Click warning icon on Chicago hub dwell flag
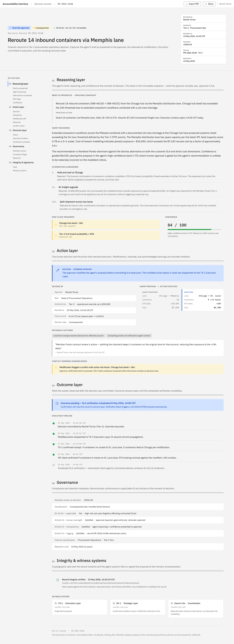Screen dimensions: 234x644 click(56, 224)
